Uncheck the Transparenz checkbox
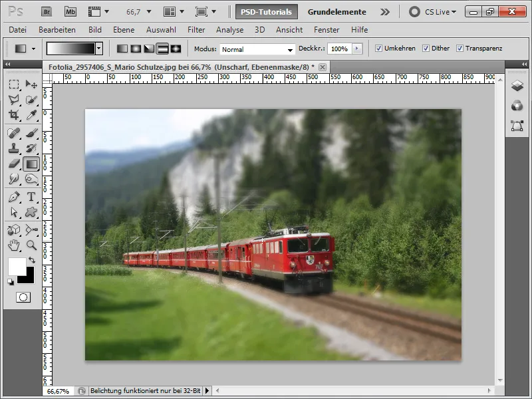This screenshot has height=399, width=532. (460, 48)
